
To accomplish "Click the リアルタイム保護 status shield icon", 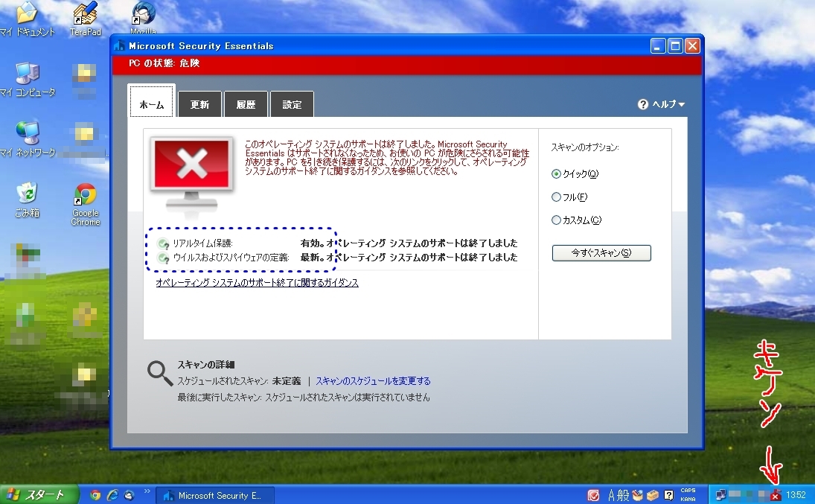I will click(x=163, y=243).
